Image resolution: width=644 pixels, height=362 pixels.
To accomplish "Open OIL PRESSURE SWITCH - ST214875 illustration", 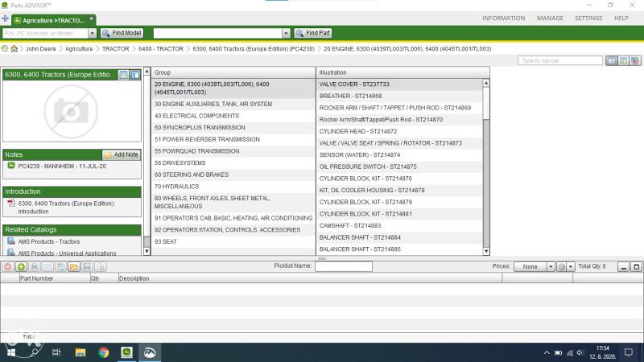I will [x=399, y=167].
